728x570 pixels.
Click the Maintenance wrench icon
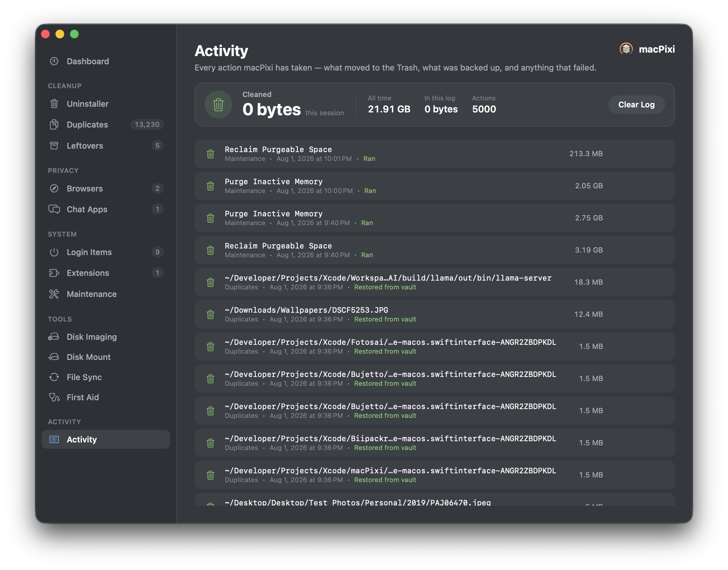point(54,294)
